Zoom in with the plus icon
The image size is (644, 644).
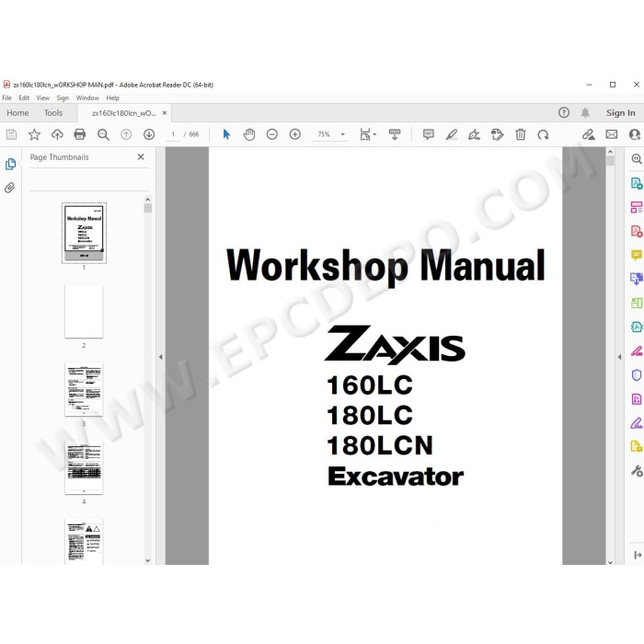[295, 134]
